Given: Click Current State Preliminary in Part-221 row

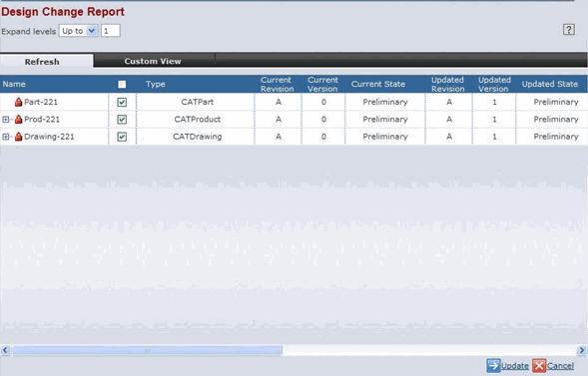Looking at the screenshot, I should coord(385,102).
